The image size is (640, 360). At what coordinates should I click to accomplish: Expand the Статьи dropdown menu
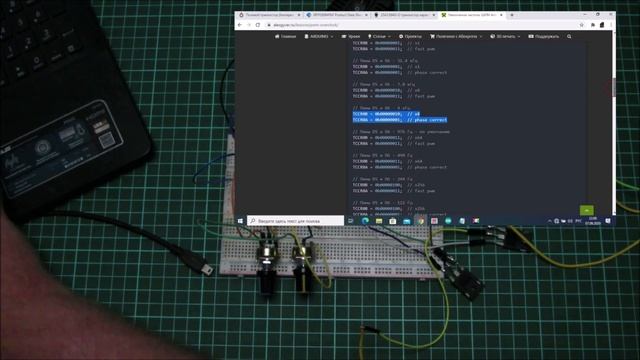pos(379,36)
